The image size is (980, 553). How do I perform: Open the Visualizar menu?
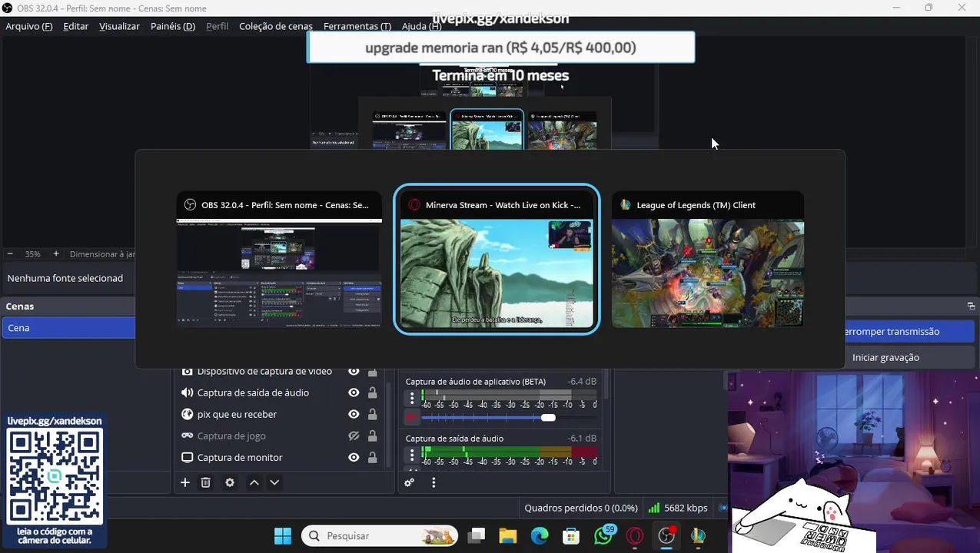[x=119, y=26]
